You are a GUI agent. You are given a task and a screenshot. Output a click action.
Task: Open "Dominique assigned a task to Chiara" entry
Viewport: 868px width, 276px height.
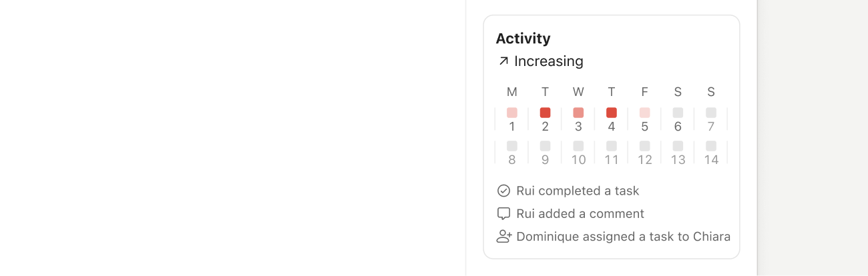623,237
